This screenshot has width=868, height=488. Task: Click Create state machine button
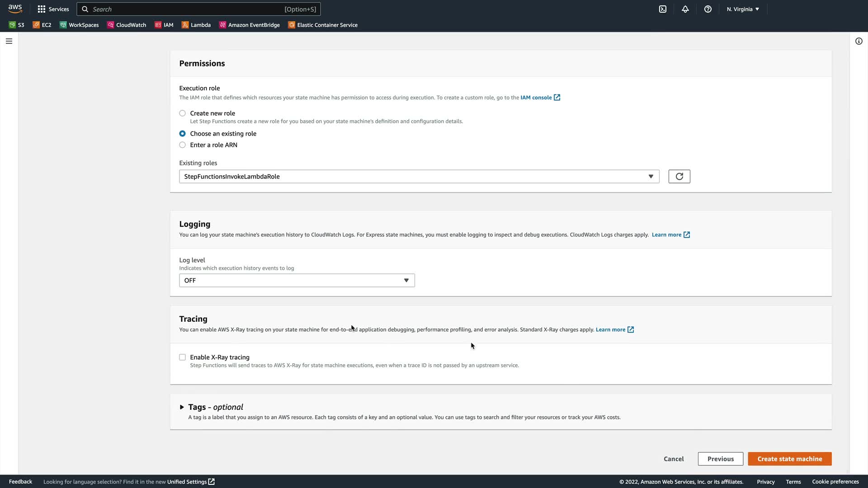[x=789, y=459]
